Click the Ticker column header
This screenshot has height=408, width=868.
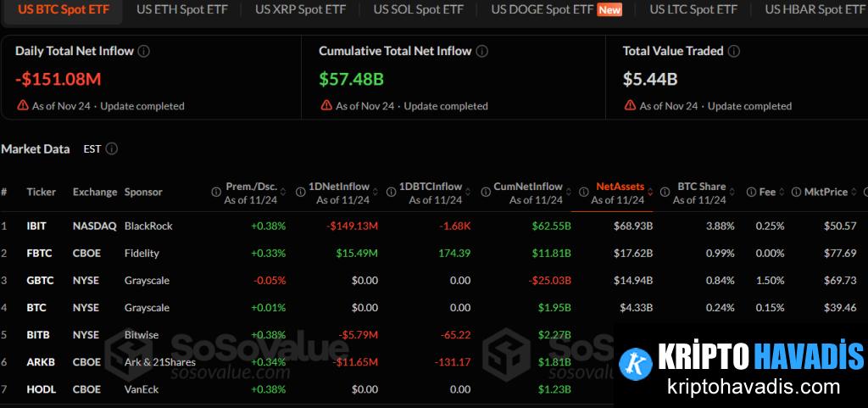click(41, 192)
